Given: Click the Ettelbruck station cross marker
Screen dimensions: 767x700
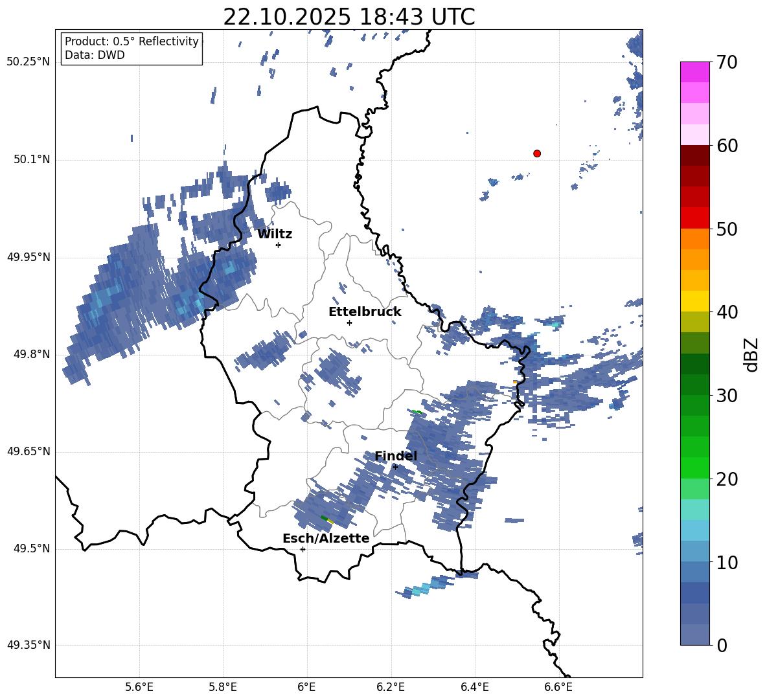Looking at the screenshot, I should pos(349,322).
